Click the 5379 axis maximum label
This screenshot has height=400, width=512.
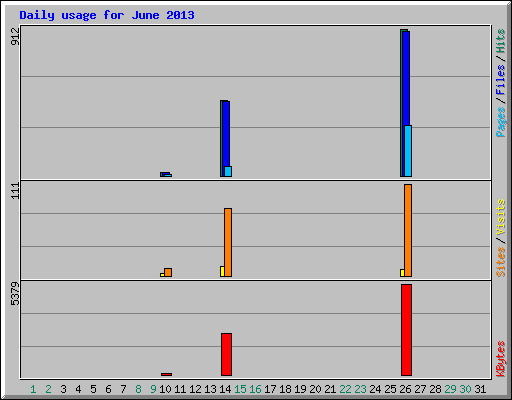pyautogui.click(x=15, y=293)
